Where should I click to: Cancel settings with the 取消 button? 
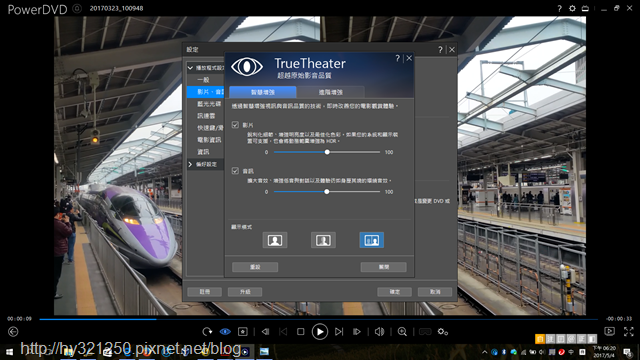[435, 292]
